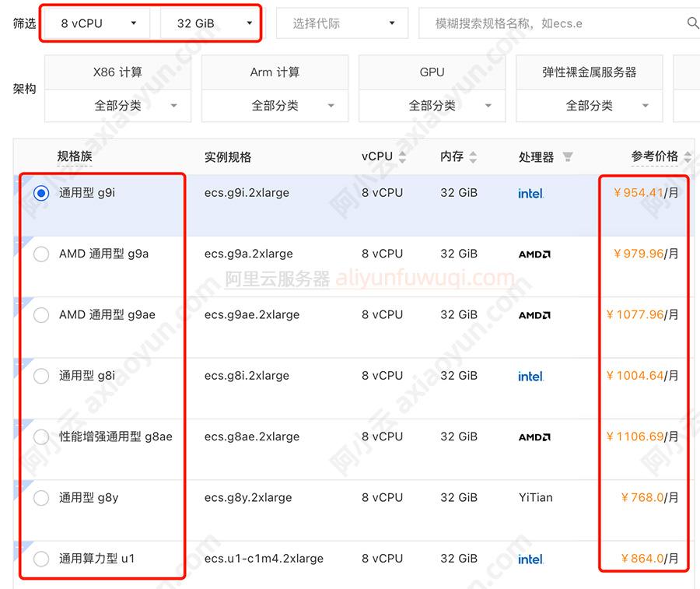Viewport: 700px width, 589px height.
Task: Click ecs.g8ae.2xlarge instance spec
Action: coord(252,436)
